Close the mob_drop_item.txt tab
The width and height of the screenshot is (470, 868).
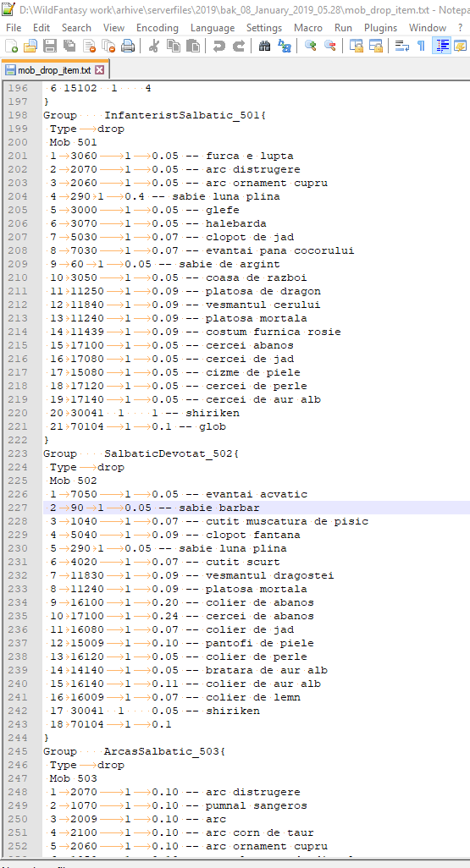(100, 69)
